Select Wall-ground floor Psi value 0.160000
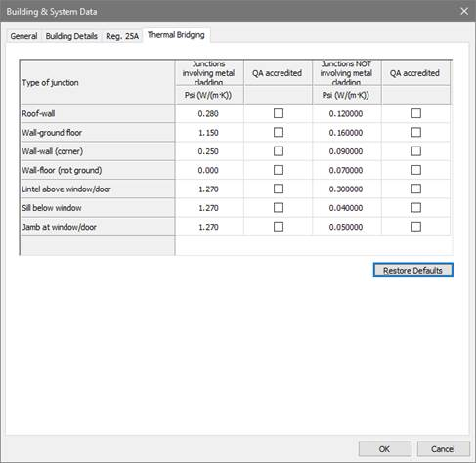476x463 pixels. click(347, 133)
